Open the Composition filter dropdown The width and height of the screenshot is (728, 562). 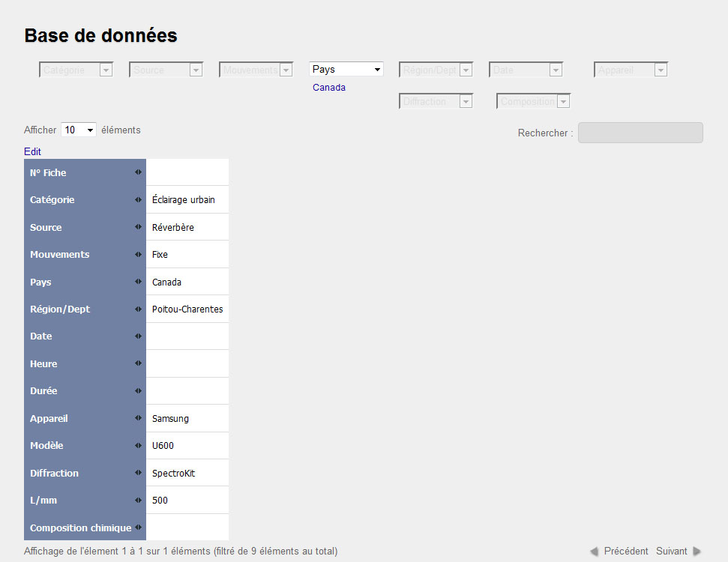[533, 102]
